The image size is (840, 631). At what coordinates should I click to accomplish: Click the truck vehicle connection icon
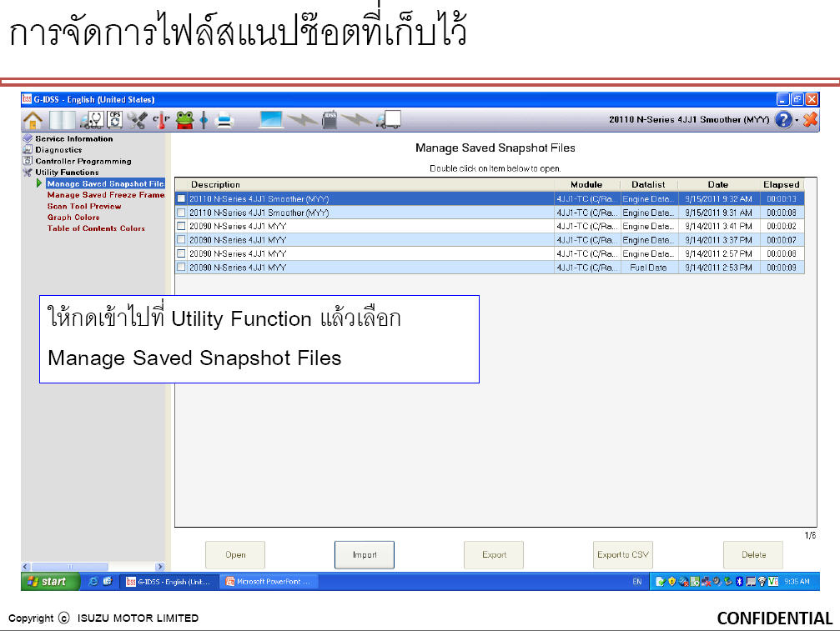pos(389,120)
